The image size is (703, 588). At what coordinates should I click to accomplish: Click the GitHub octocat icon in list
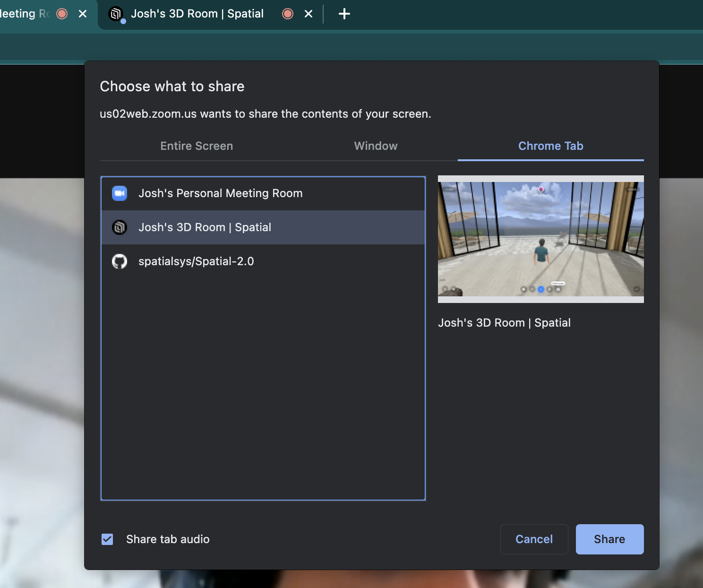coord(120,261)
